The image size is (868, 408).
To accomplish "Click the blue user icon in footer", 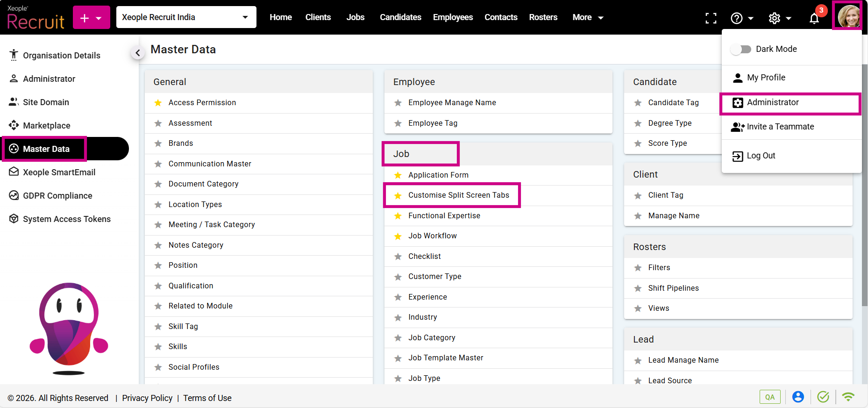I will pos(798,397).
